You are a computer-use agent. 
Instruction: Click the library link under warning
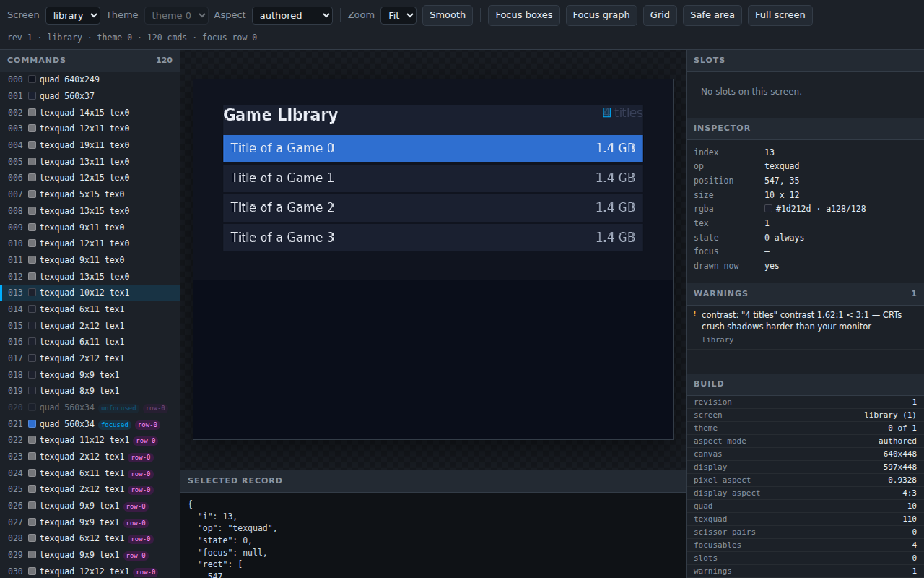coord(718,340)
